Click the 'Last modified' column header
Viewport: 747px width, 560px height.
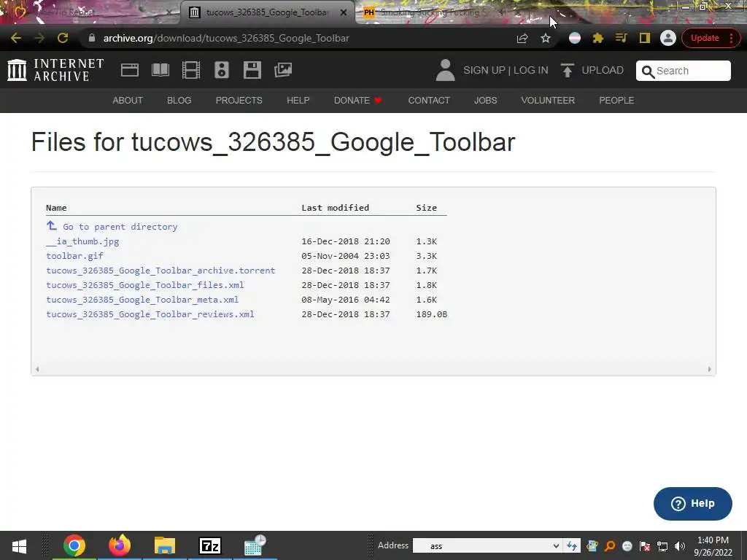pos(336,208)
